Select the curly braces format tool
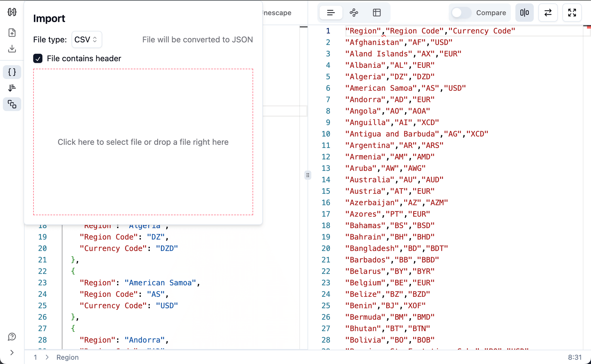Image resolution: width=591 pixels, height=364 pixels. (12, 72)
